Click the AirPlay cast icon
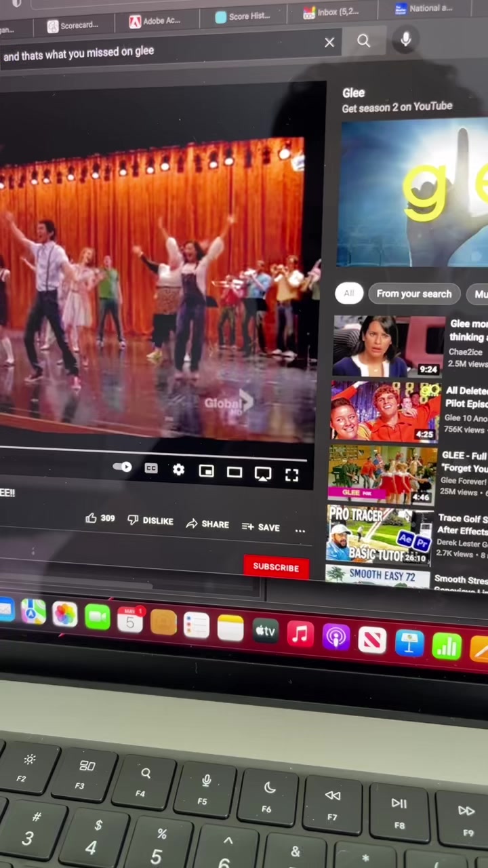This screenshot has width=488, height=868. [x=263, y=474]
